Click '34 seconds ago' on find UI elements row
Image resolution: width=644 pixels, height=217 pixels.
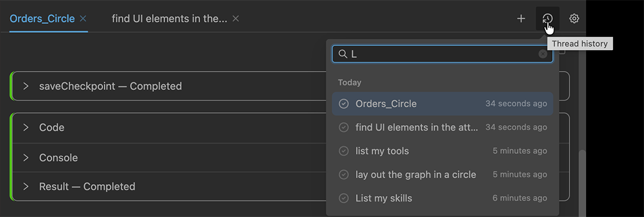coord(516,128)
